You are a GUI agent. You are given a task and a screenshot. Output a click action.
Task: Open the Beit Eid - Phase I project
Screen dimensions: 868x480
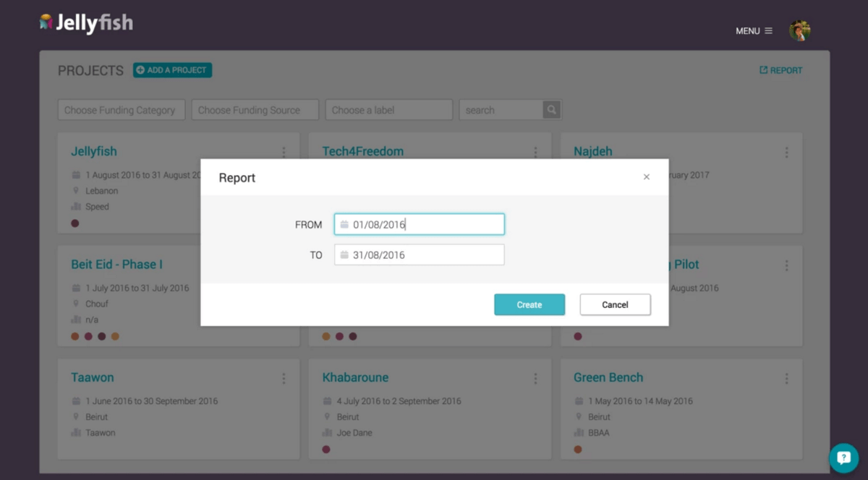click(116, 264)
